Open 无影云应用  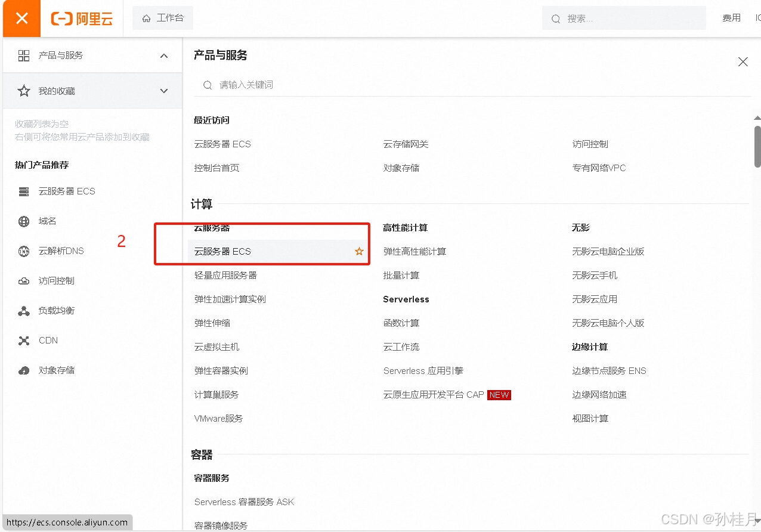(x=595, y=299)
